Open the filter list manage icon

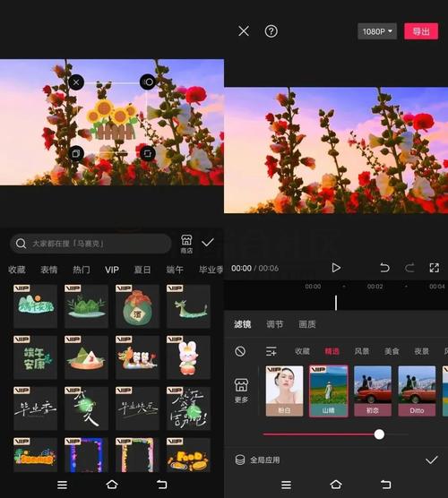271,351
